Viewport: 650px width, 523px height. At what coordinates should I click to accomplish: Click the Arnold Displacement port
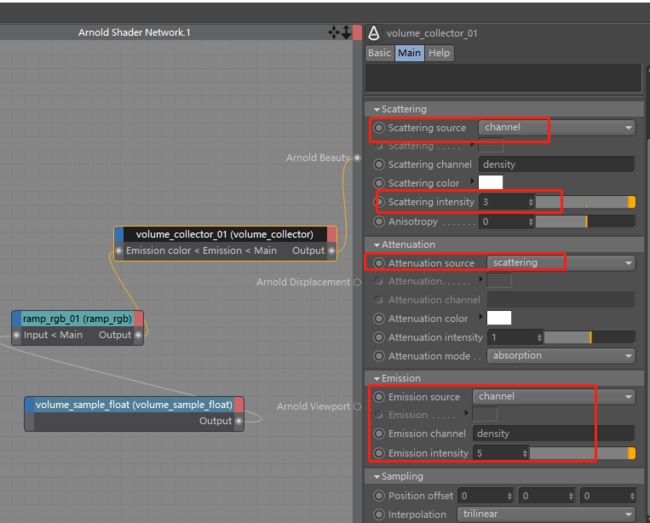point(357,282)
